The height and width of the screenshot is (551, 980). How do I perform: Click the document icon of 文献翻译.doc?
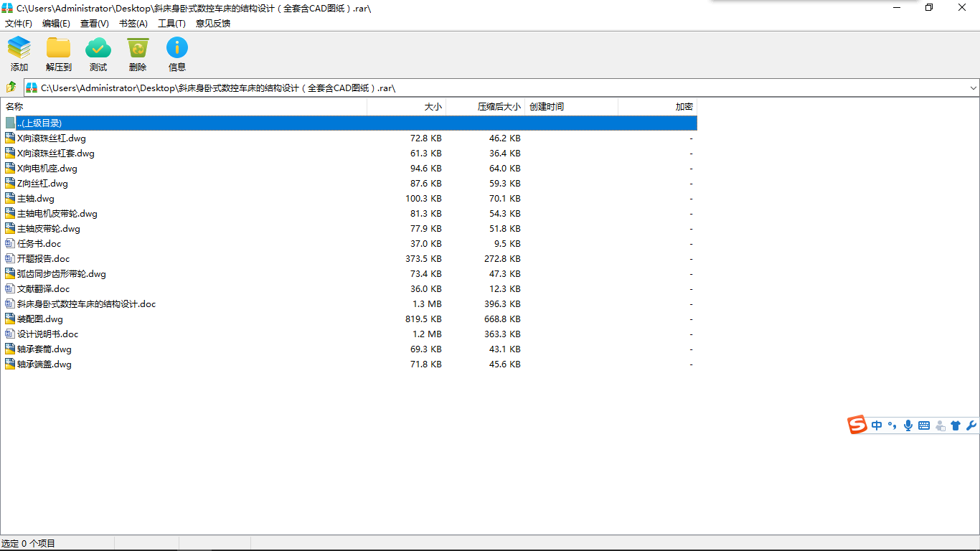click(10, 288)
